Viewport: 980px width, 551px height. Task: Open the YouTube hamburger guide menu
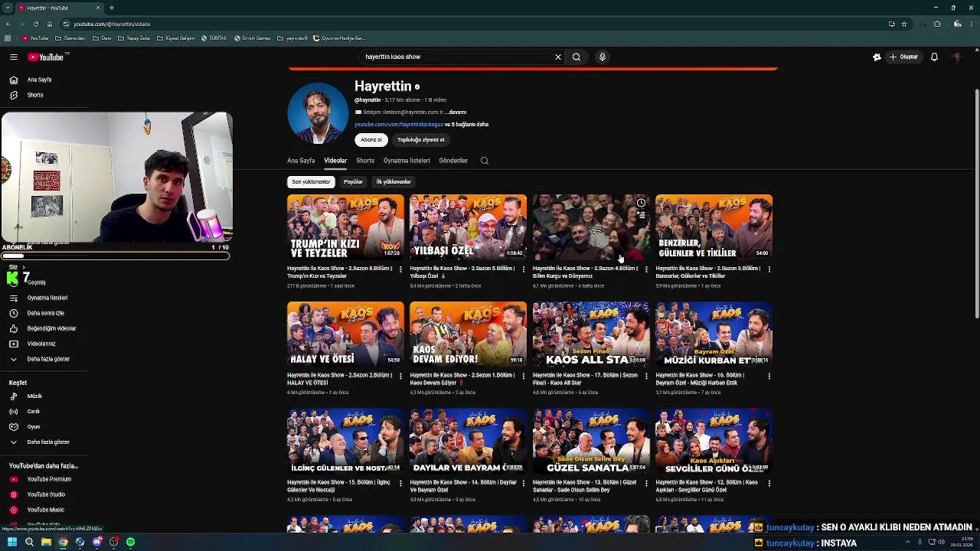(13, 57)
